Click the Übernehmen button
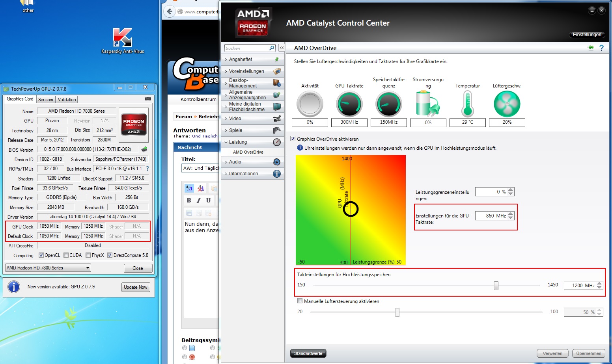612x364 pixels. (589, 353)
